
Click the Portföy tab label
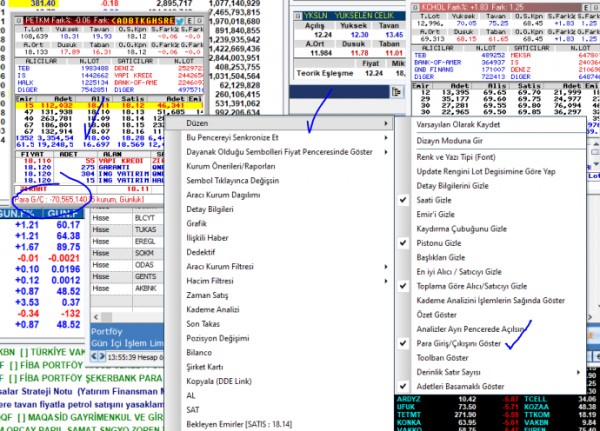coord(107,331)
